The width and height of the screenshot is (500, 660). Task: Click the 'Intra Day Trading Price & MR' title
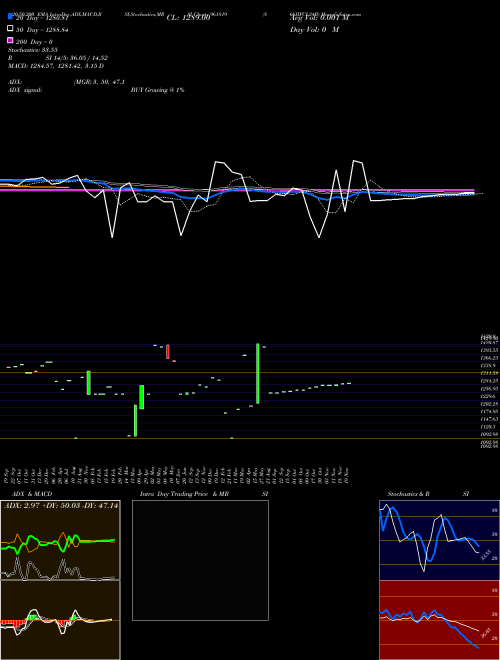[x=184, y=494]
